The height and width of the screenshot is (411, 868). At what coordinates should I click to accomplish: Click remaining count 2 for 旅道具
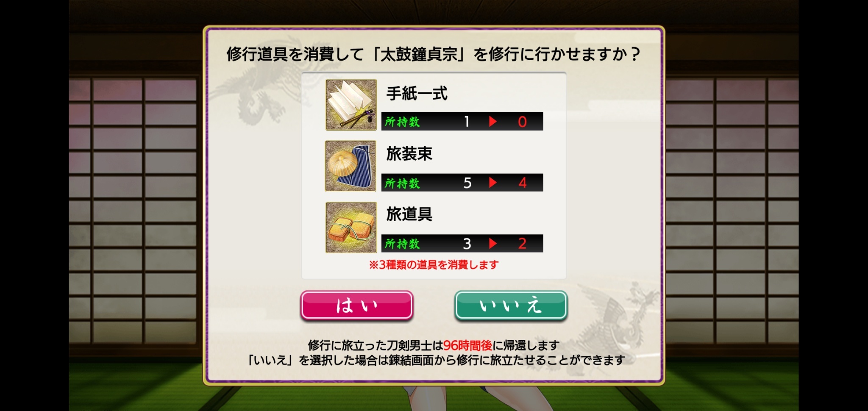tap(522, 244)
